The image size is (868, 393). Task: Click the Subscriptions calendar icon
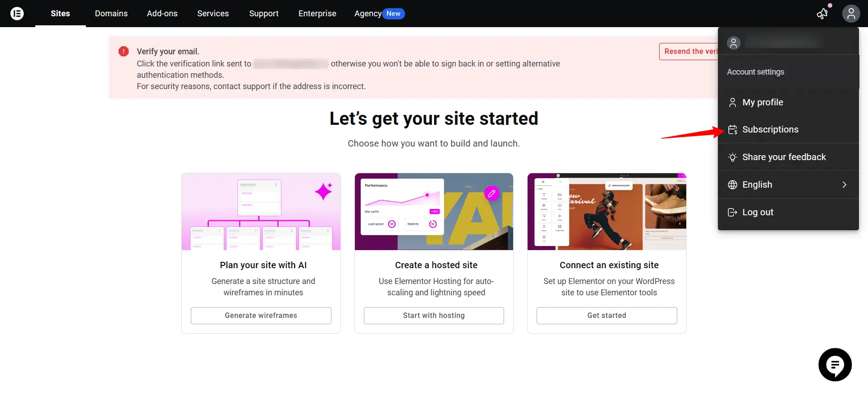(x=732, y=130)
